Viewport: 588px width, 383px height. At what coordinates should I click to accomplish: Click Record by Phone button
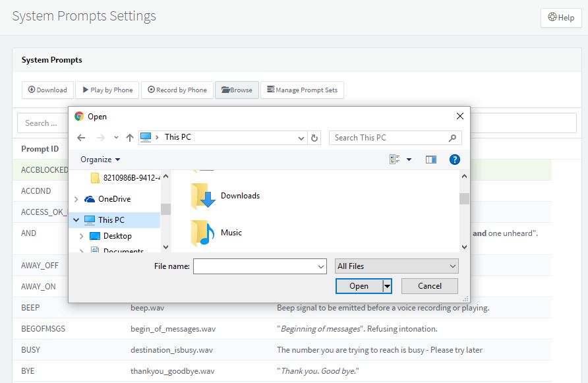coord(177,90)
